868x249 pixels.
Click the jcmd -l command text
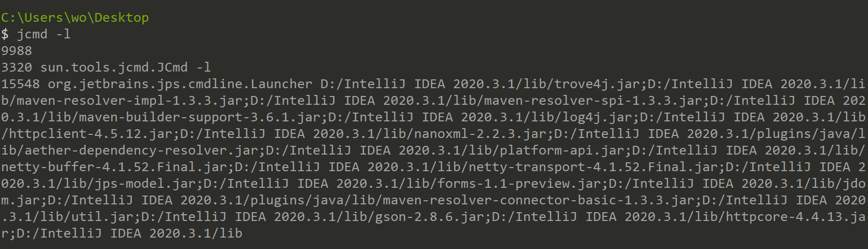tap(44, 34)
